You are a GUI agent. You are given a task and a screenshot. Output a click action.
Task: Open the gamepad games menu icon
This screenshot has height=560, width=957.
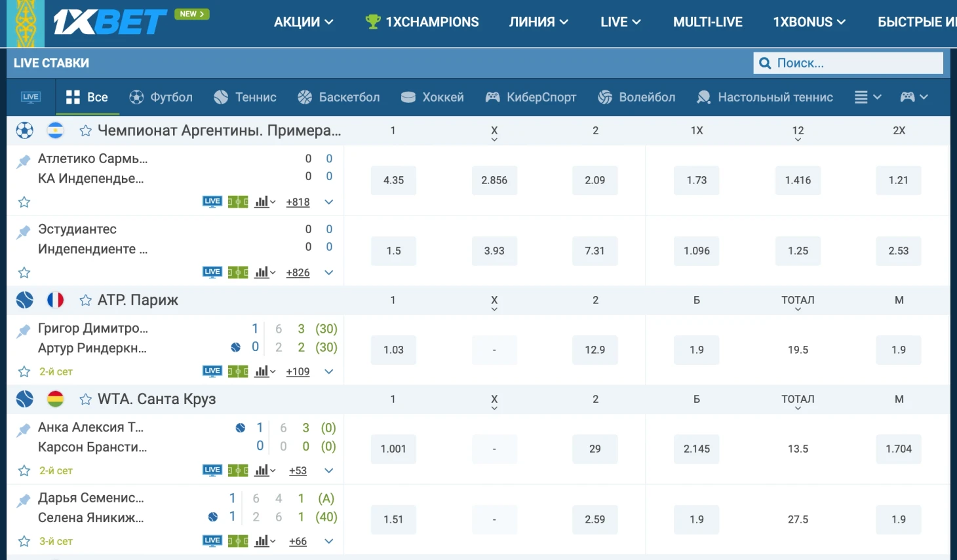[914, 97]
